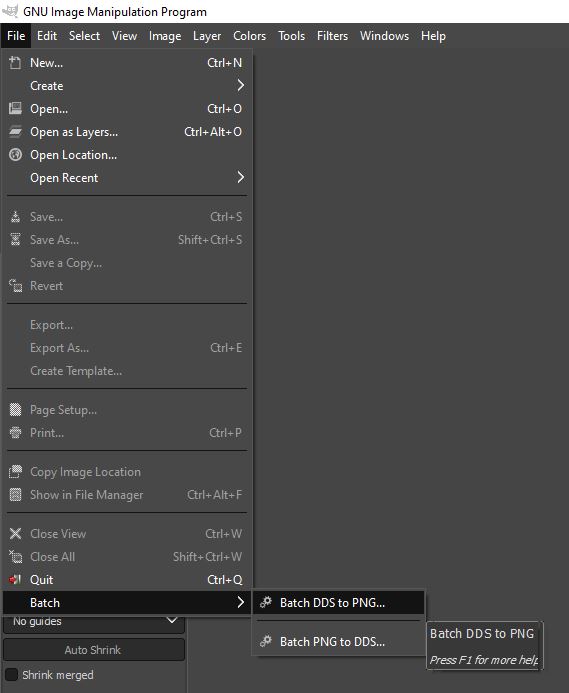Choose Save a Copy... entry
569x693 pixels.
click(127, 263)
